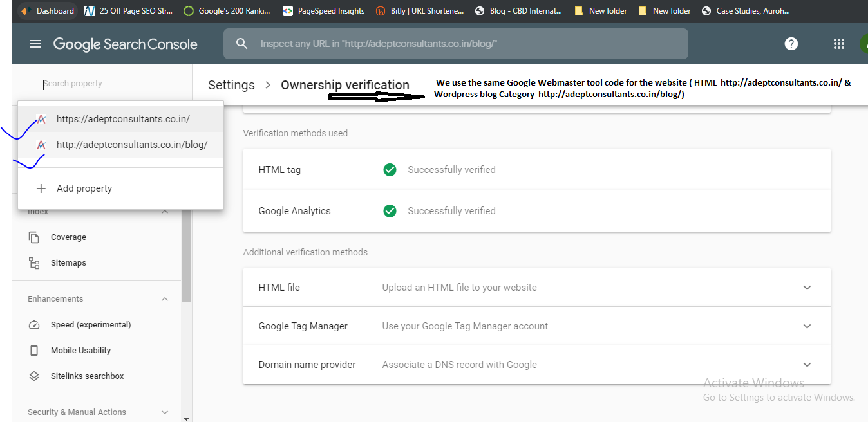Click 'Associate a DNS record with Google'
The height and width of the screenshot is (422, 868).
click(x=459, y=365)
